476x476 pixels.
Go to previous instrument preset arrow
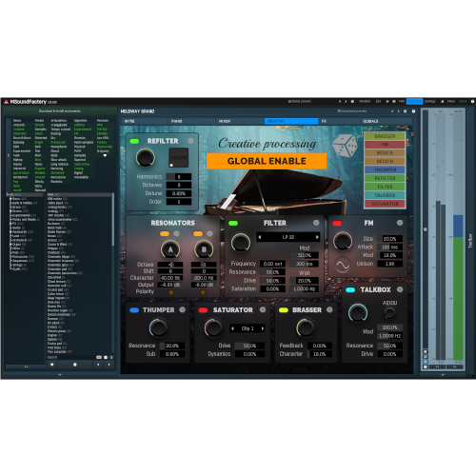pos(392,111)
